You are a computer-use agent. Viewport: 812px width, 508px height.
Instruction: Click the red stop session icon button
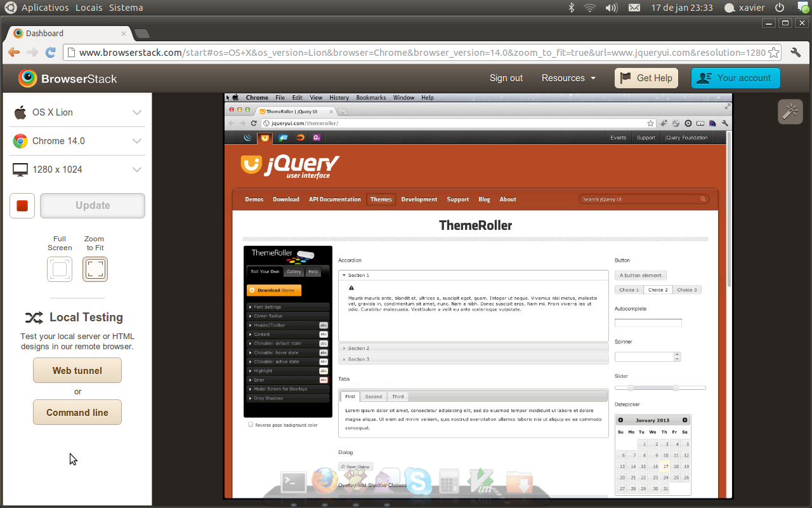[22, 206]
